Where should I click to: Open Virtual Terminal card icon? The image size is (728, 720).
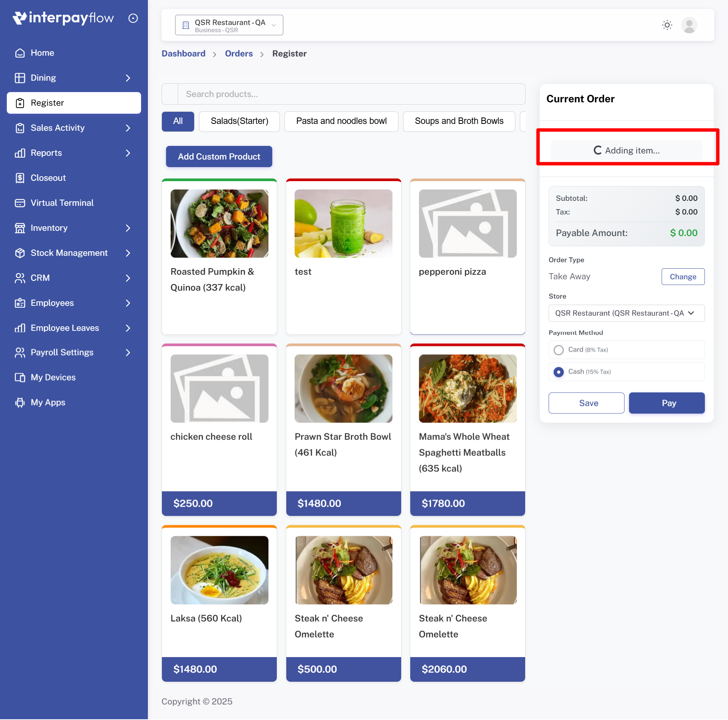[20, 203]
